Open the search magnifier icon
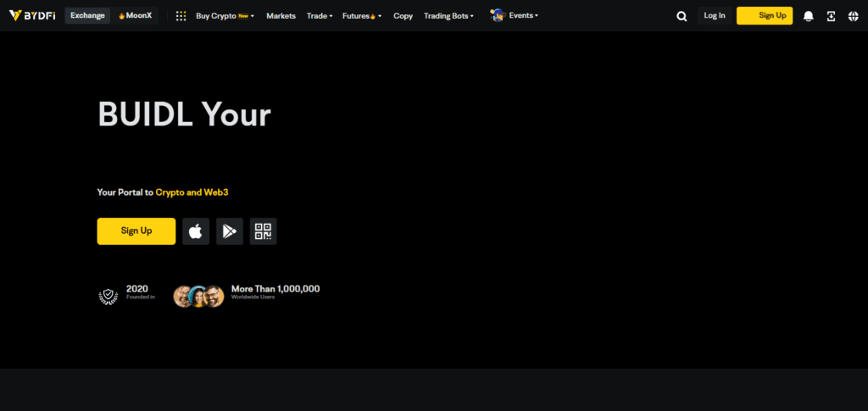 tap(682, 16)
